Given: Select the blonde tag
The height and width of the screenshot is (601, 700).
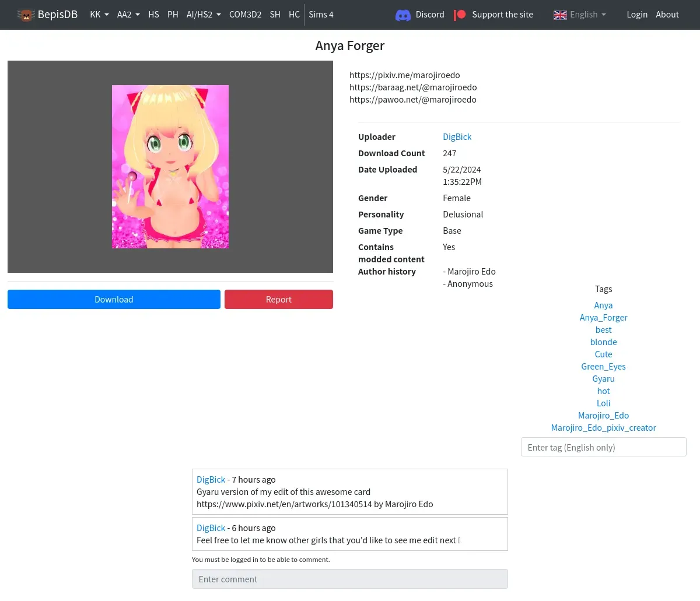Looking at the screenshot, I should pyautogui.click(x=603, y=342).
